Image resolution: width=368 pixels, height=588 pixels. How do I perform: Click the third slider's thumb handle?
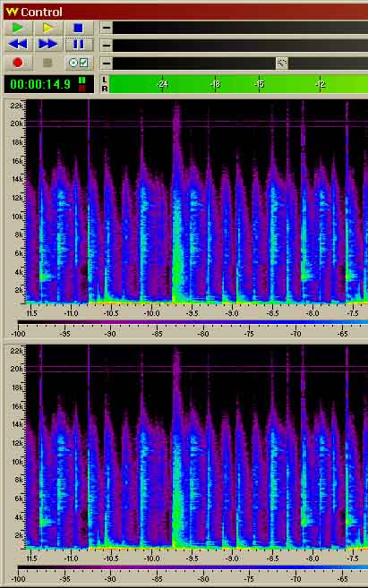pos(282,64)
